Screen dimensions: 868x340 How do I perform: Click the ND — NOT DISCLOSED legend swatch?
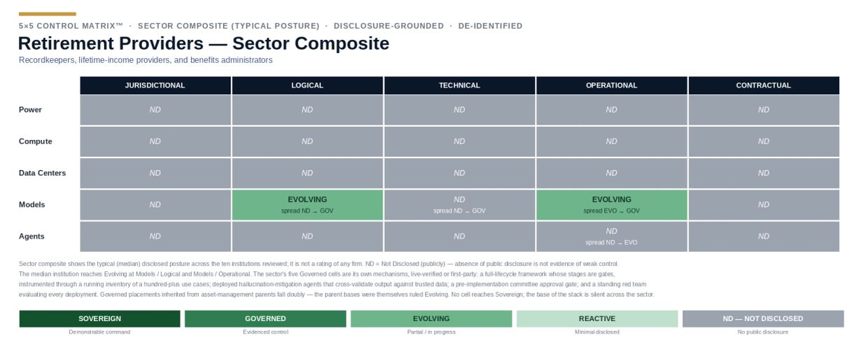763,319
